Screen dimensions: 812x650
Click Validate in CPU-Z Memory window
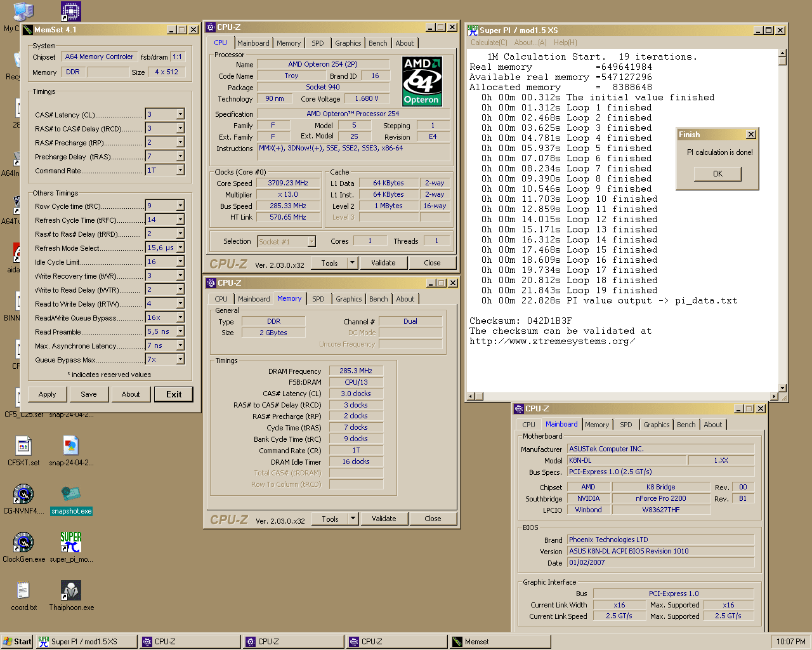[384, 519]
